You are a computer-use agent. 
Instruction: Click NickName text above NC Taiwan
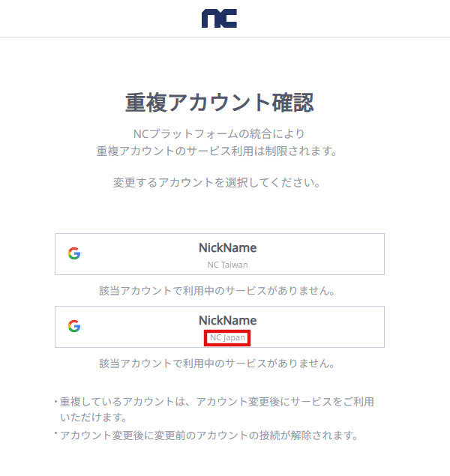227,247
